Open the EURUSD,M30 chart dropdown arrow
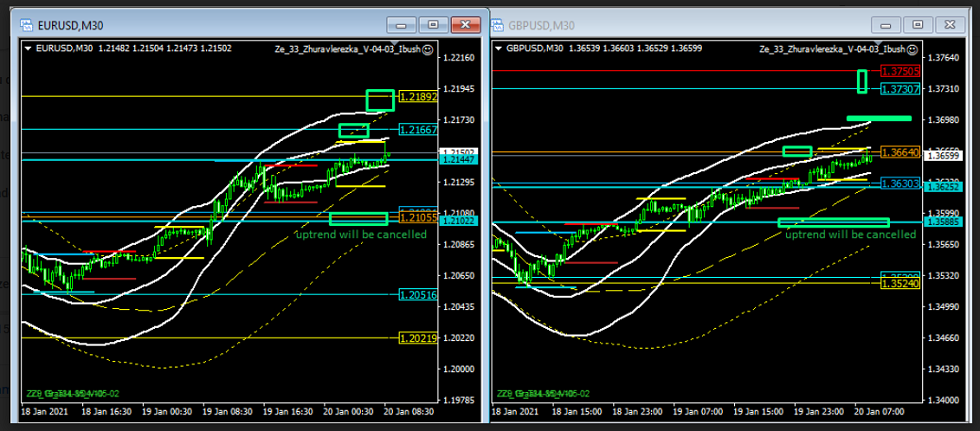 pyautogui.click(x=27, y=48)
